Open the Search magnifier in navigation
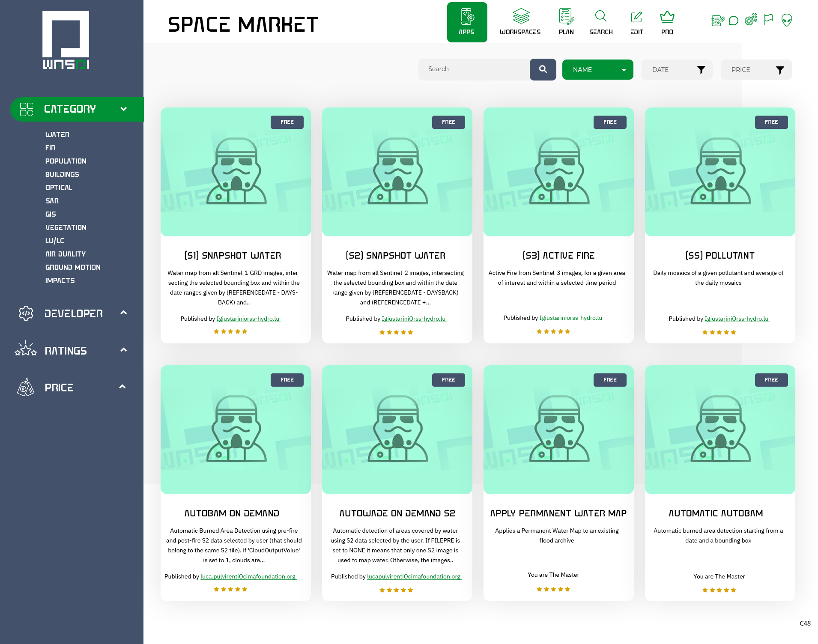The image size is (818, 644). tap(601, 22)
